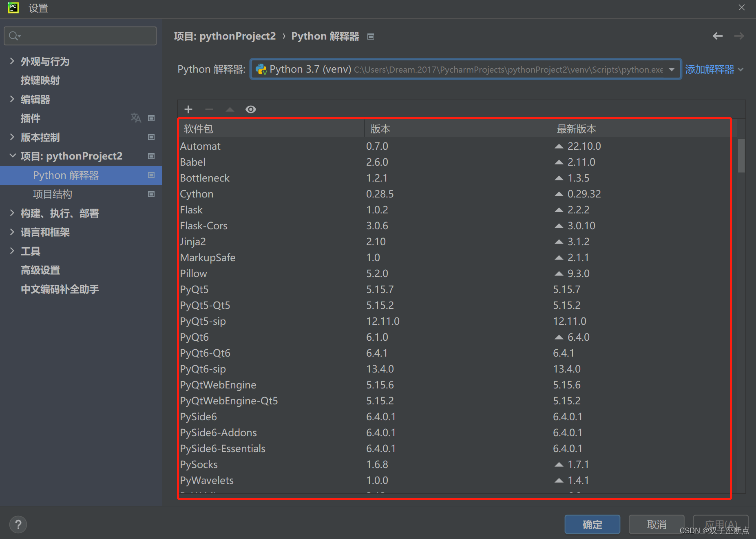Close the settings dialog
Screen dimensions: 756x539
tap(742, 8)
